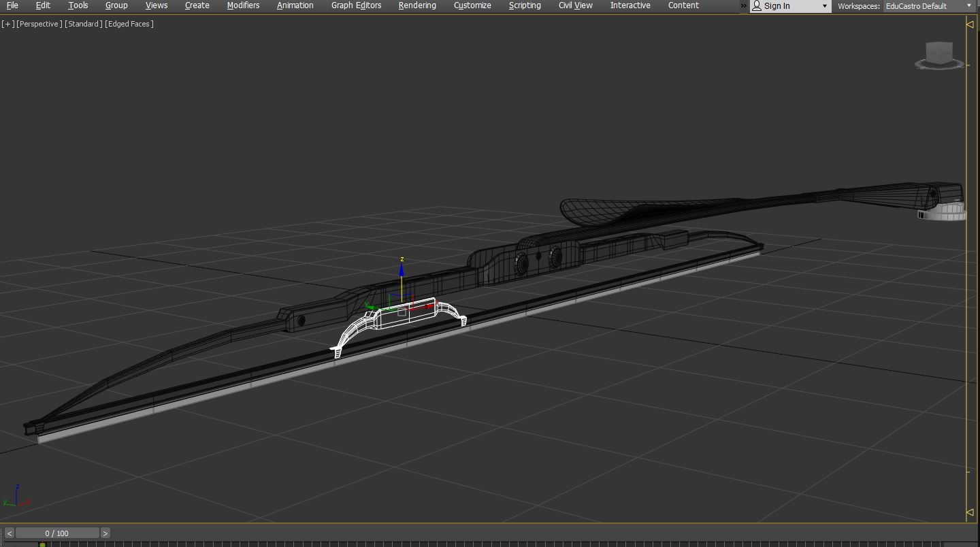This screenshot has height=547, width=980.
Task: Open the Views menu
Action: [x=157, y=5]
